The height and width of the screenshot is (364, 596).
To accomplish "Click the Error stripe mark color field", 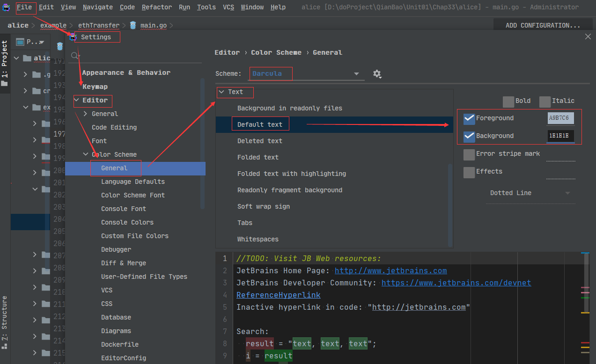I will (560, 155).
